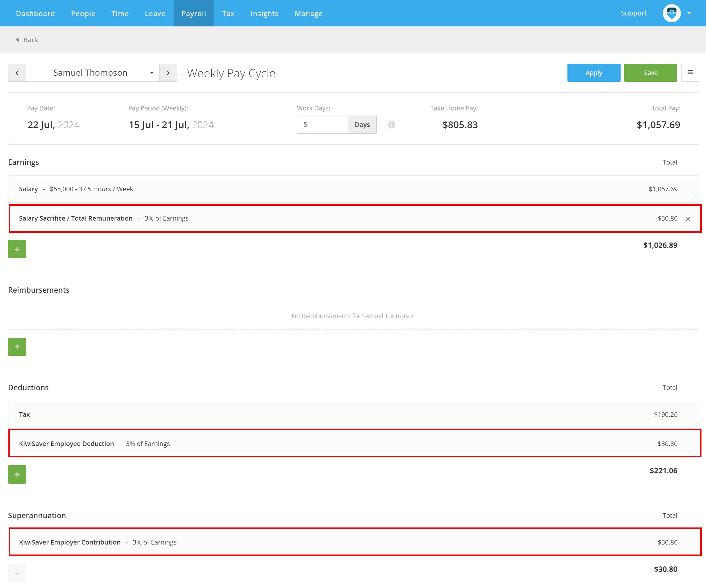Image resolution: width=706 pixels, height=588 pixels.
Task: Click the disabled add superannuation button
Action: tap(17, 573)
